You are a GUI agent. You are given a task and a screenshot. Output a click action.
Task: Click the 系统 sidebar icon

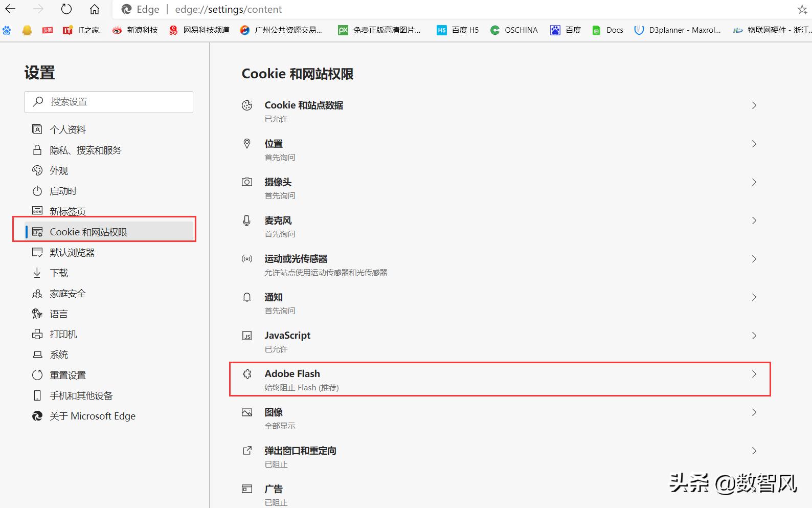[x=37, y=355]
